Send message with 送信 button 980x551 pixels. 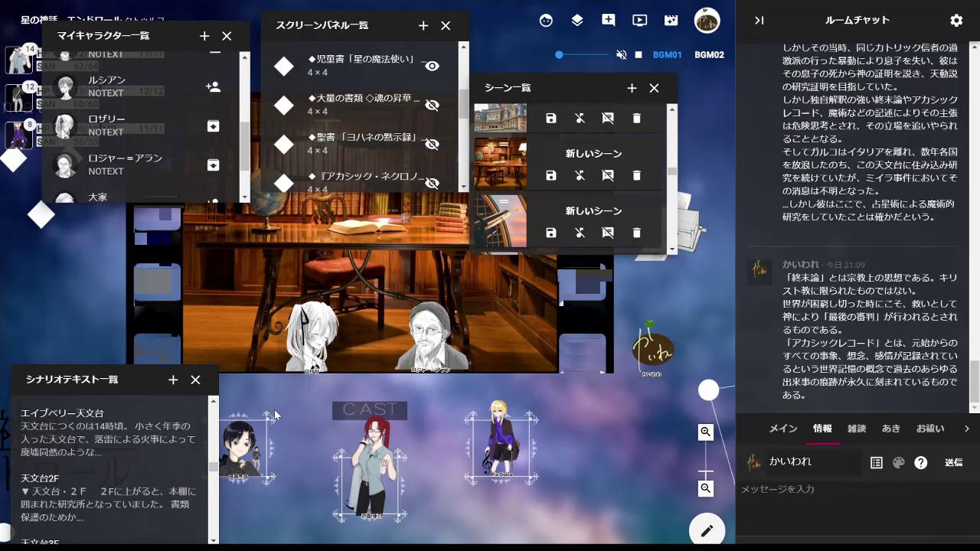[x=953, y=462]
